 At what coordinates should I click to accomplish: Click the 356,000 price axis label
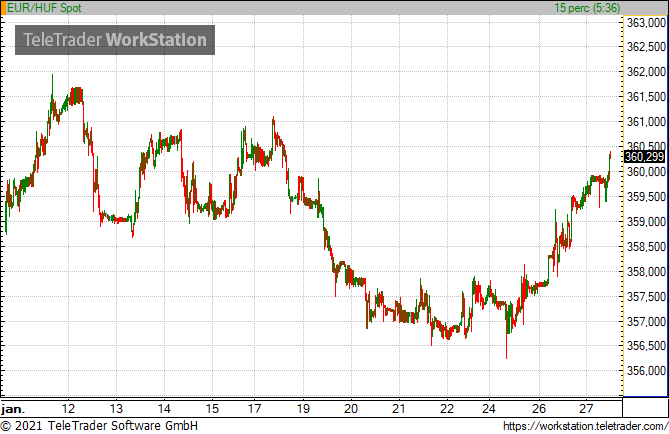(646, 371)
